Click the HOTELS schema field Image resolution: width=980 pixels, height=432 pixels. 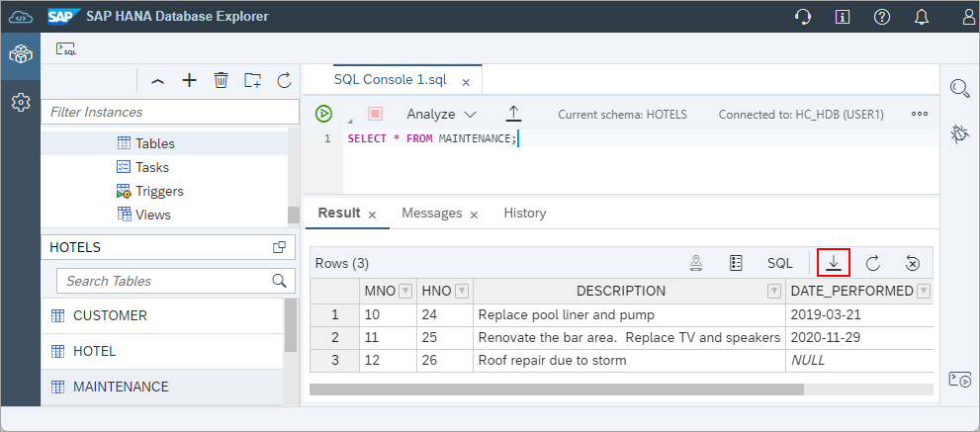tap(167, 247)
